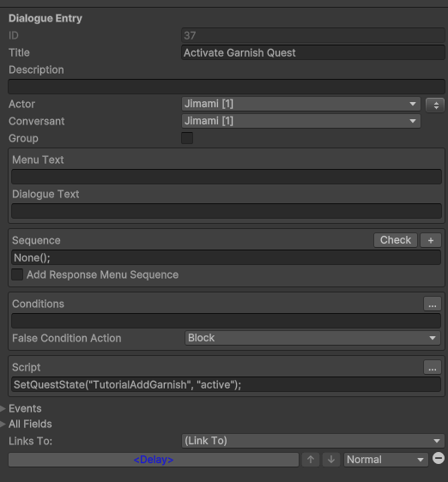This screenshot has width=448, height=482.
Task: Click the plus button in Sequence section
Action: (x=431, y=240)
